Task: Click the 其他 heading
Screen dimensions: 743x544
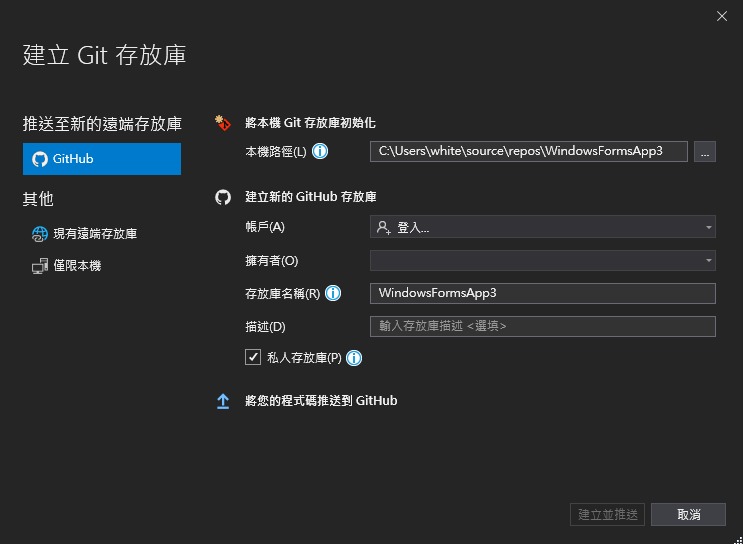Action: pyautogui.click(x=38, y=199)
